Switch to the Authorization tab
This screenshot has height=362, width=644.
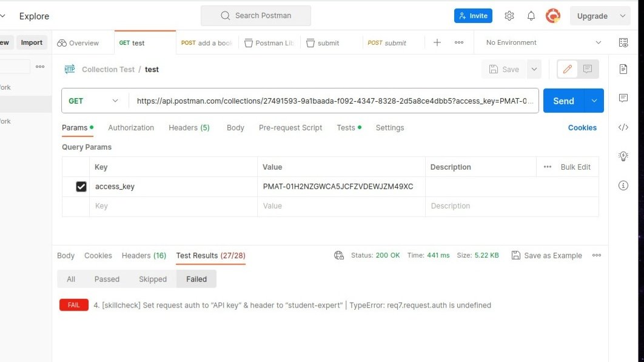click(x=131, y=128)
